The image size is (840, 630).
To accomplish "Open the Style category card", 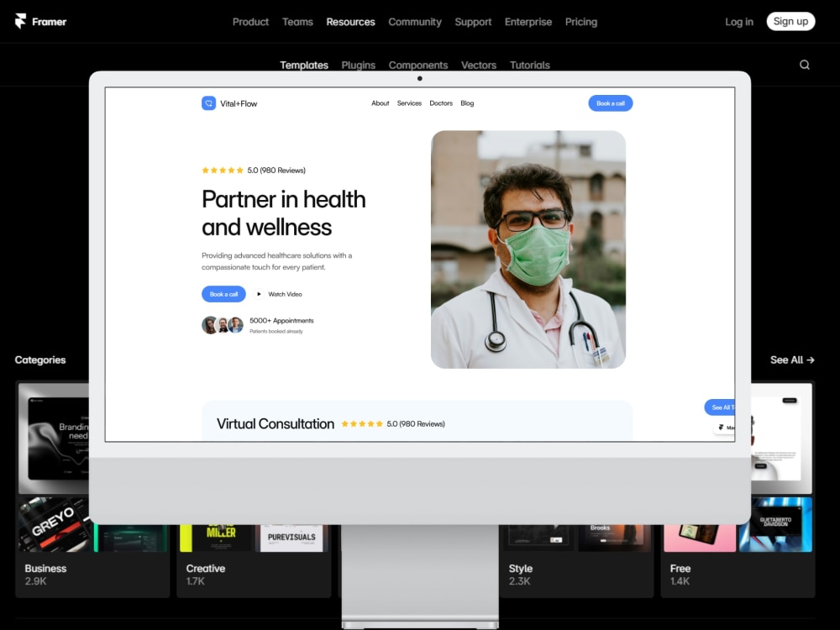I will [576, 561].
